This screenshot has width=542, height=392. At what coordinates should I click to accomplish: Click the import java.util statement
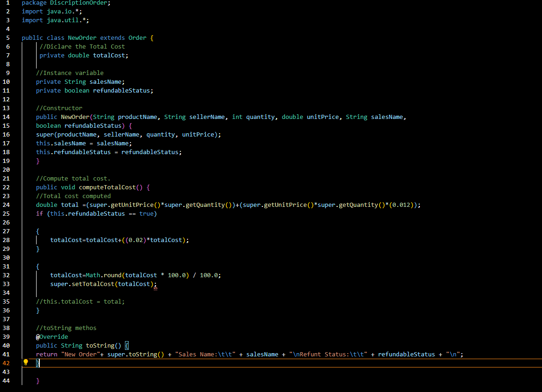pyautogui.click(x=56, y=20)
